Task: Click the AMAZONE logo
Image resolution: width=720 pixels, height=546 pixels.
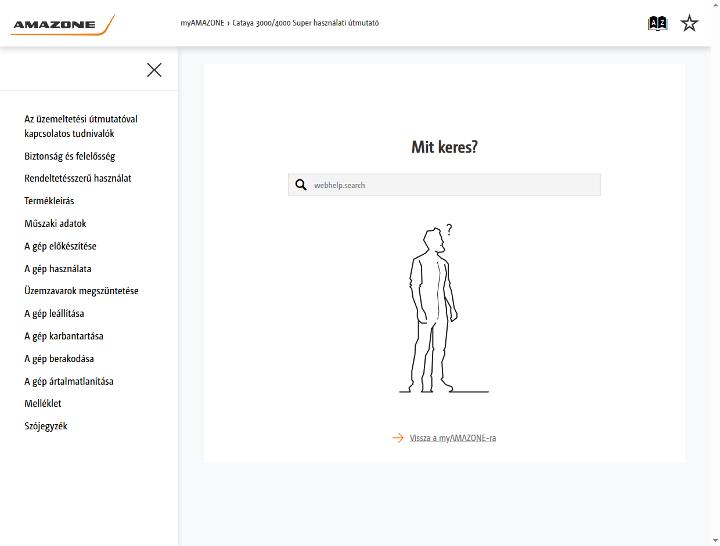Action: [62, 25]
